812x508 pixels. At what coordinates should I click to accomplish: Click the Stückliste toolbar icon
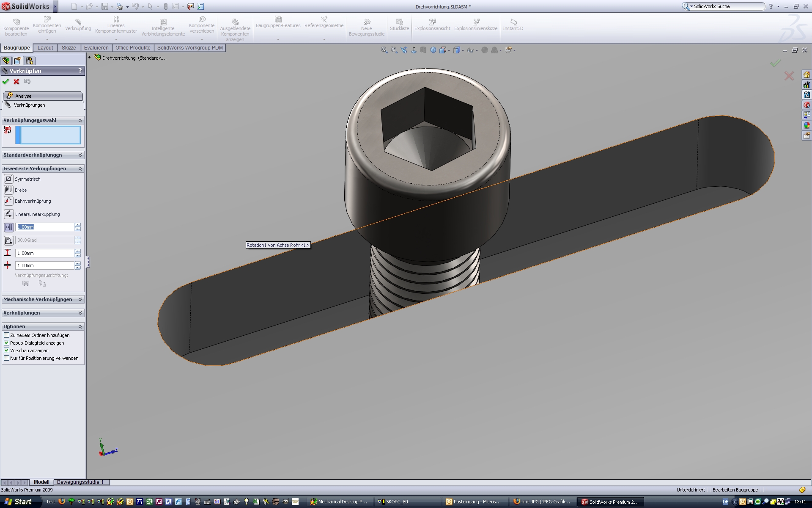[399, 24]
